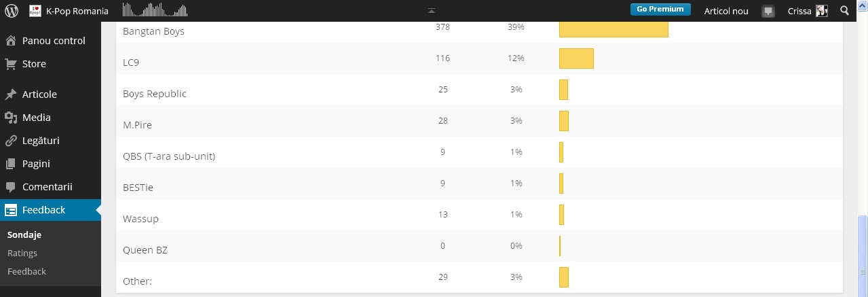Screen dimensions: 868x297
Task: Click Articol nou in top bar
Action: coord(726,11)
